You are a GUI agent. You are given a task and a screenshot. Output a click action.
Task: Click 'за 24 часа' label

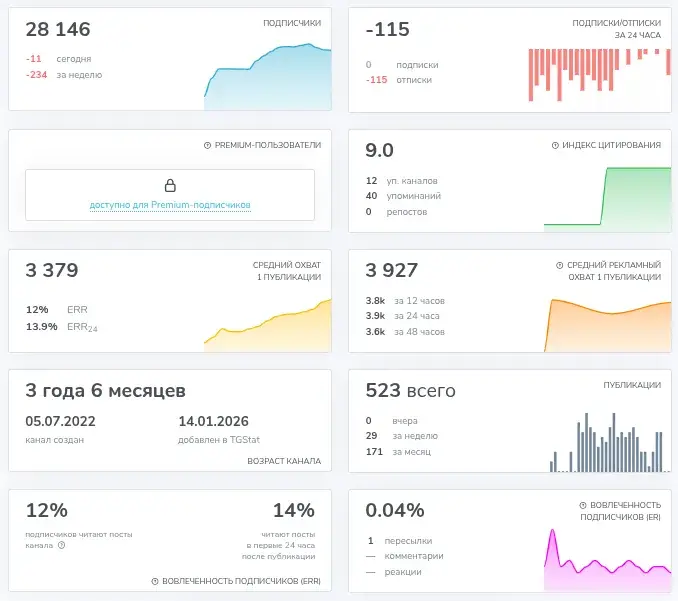pos(416,316)
